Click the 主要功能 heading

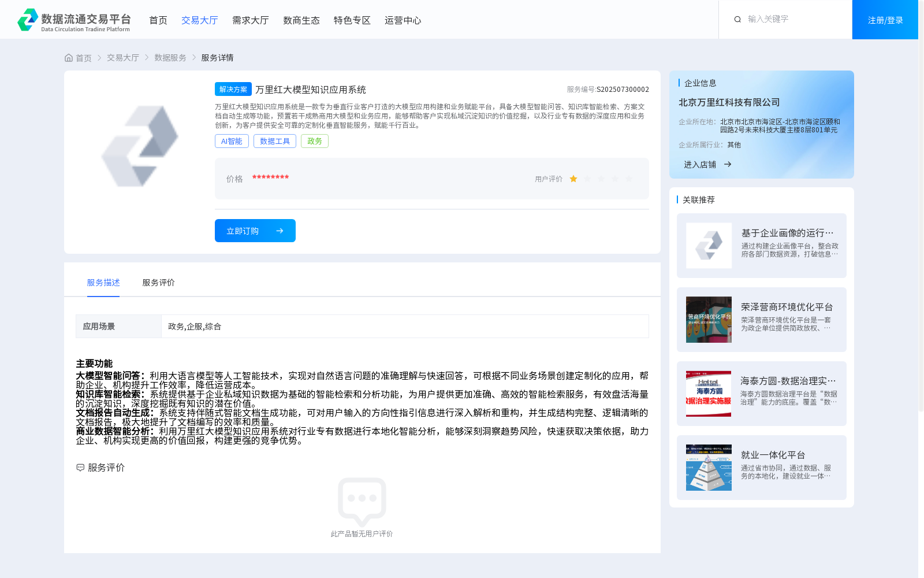tap(94, 364)
